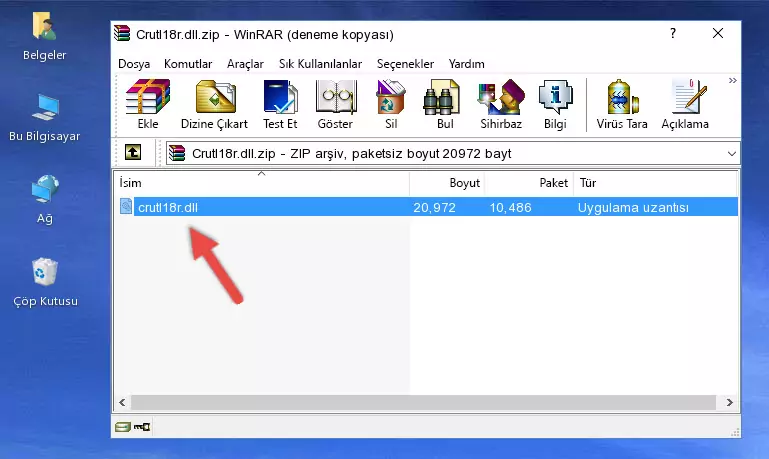The height and width of the screenshot is (459, 769).
Task: Sort by Tür column header
Action: (655, 182)
